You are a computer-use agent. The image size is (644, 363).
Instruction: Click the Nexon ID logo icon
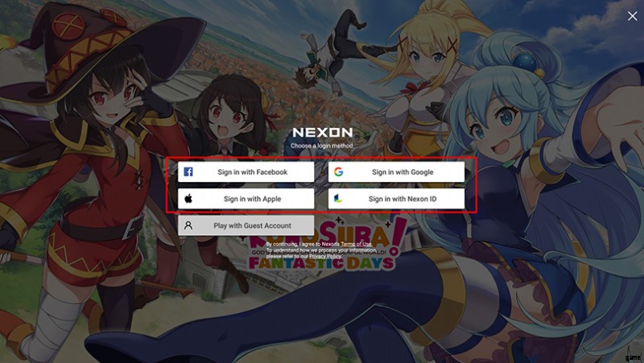[x=338, y=199]
